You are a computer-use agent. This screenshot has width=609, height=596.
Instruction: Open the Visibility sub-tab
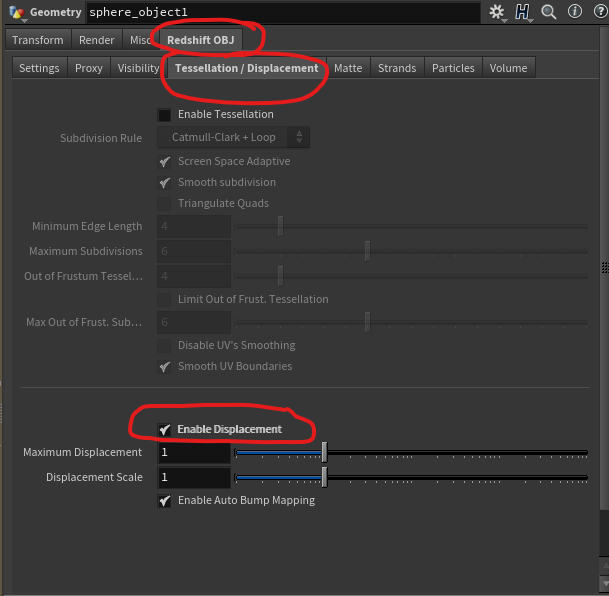[x=138, y=68]
